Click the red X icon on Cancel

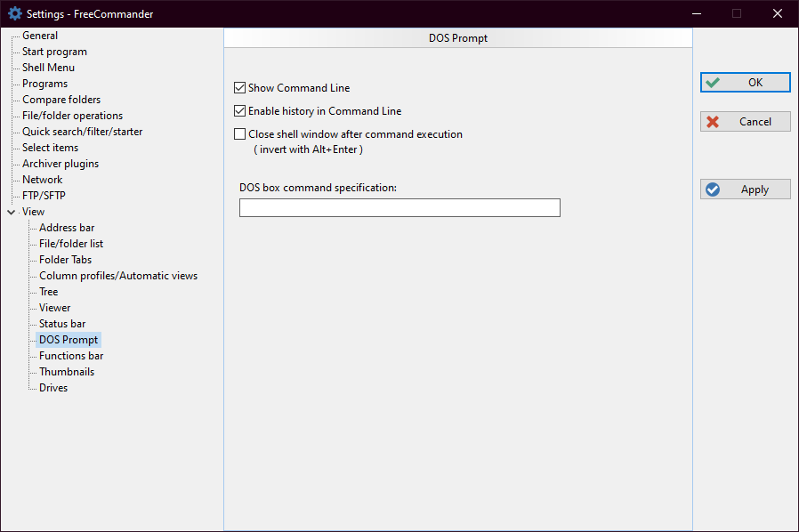coord(712,122)
